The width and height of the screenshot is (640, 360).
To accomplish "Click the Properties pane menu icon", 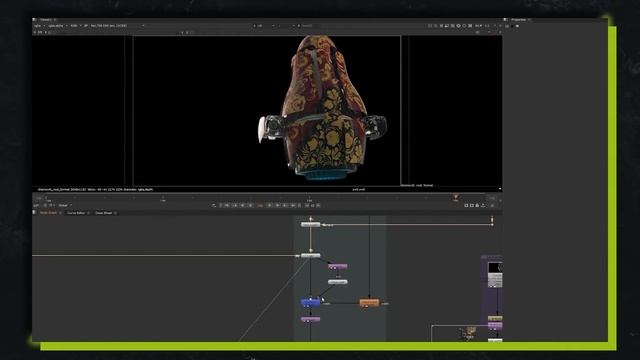I will click(x=506, y=20).
